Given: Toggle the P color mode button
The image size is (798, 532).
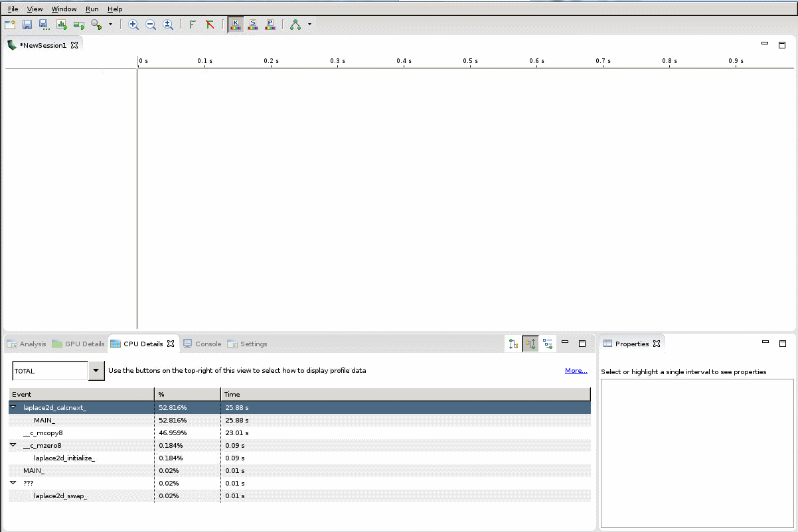Looking at the screenshot, I should tap(270, 25).
